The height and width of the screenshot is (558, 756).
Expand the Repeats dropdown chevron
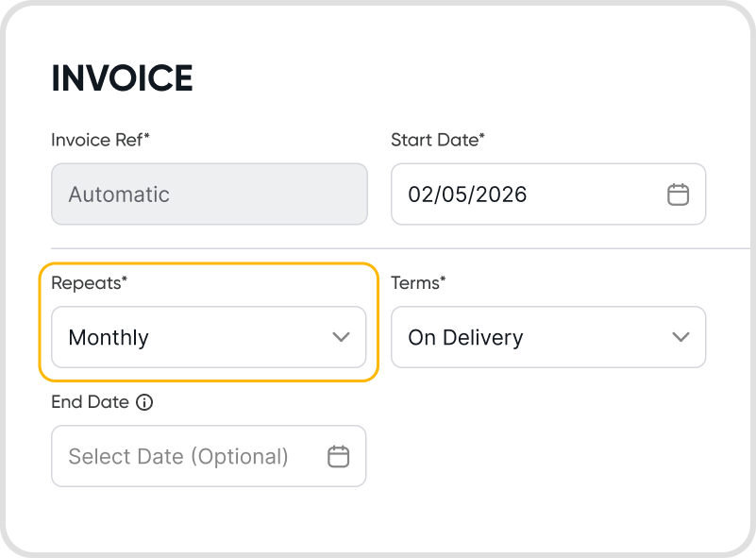click(x=341, y=337)
